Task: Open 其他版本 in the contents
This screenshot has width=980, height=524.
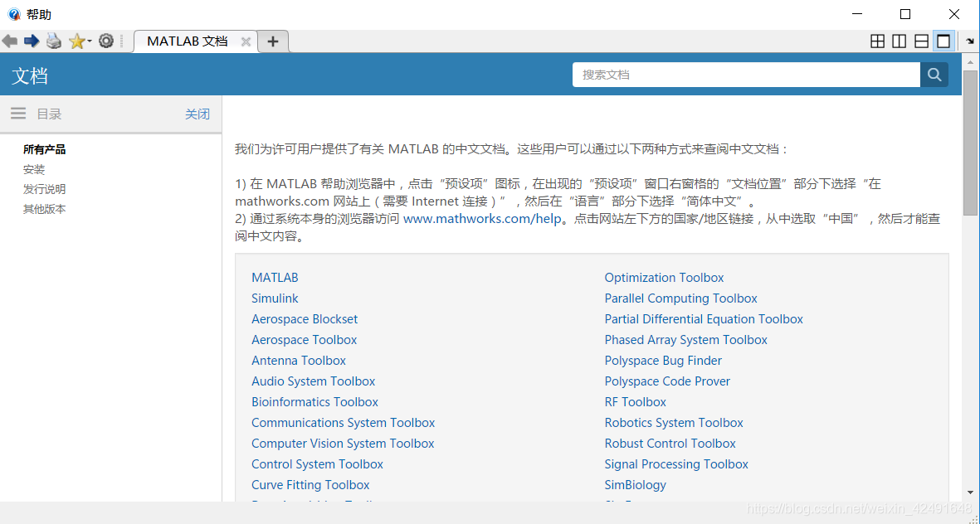Action: pyautogui.click(x=44, y=209)
